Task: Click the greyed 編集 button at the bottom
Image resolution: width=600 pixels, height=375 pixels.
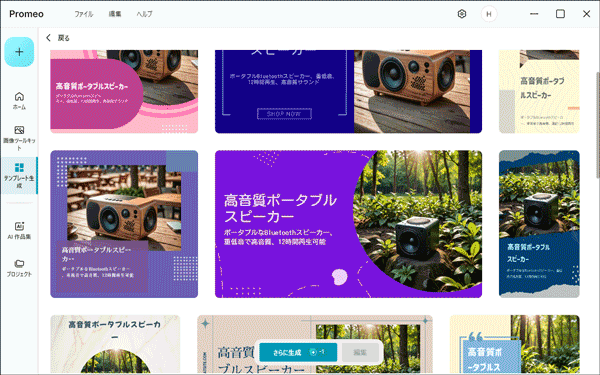Action: pyautogui.click(x=360, y=352)
